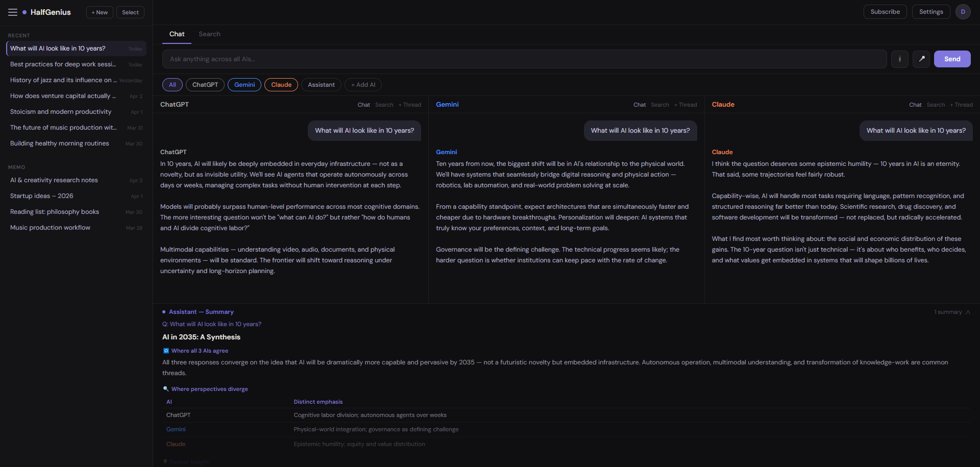Focus the 'Ask anything across all AIs' field
Image resolution: width=980 pixels, height=467 pixels.
pos(524,59)
